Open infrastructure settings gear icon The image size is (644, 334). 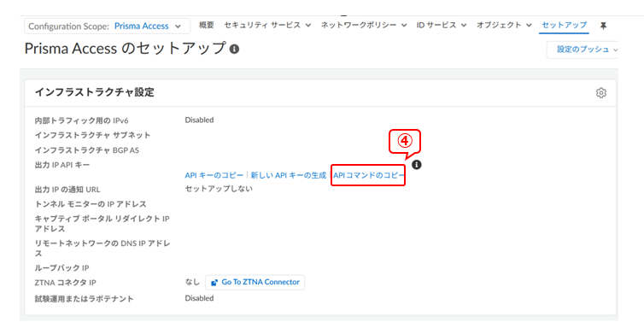click(601, 93)
